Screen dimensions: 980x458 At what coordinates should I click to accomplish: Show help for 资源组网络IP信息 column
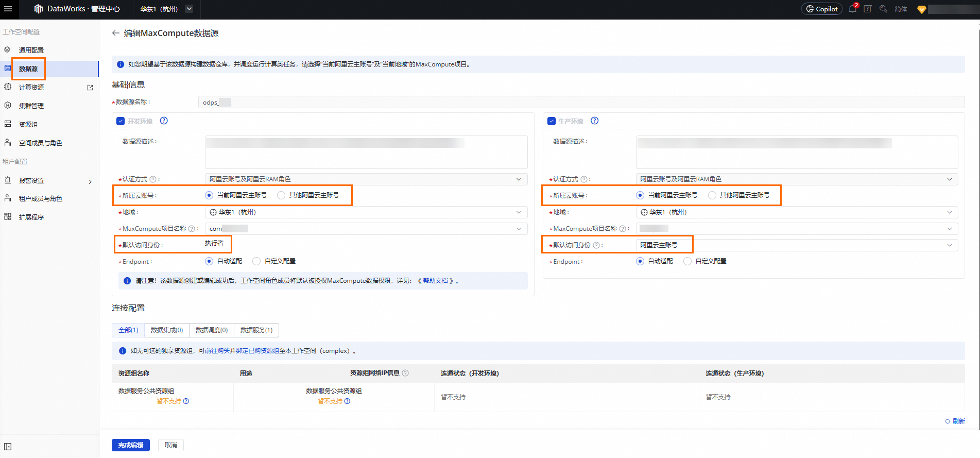pos(405,373)
